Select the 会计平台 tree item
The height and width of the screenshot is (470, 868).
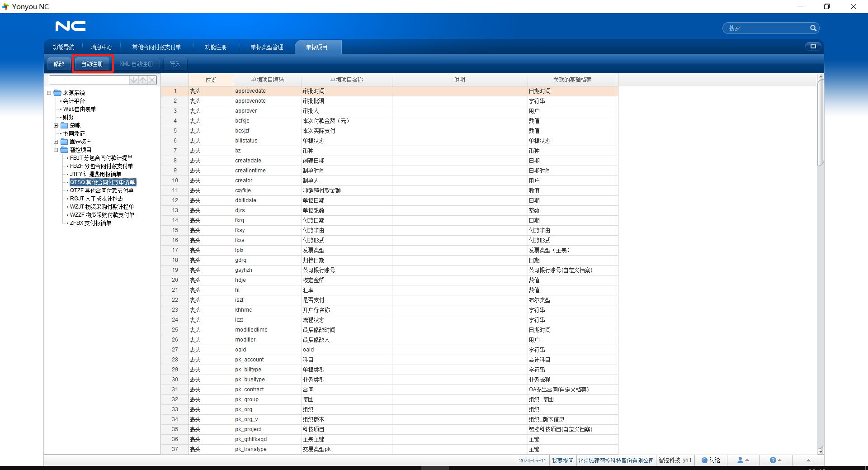pyautogui.click(x=74, y=101)
